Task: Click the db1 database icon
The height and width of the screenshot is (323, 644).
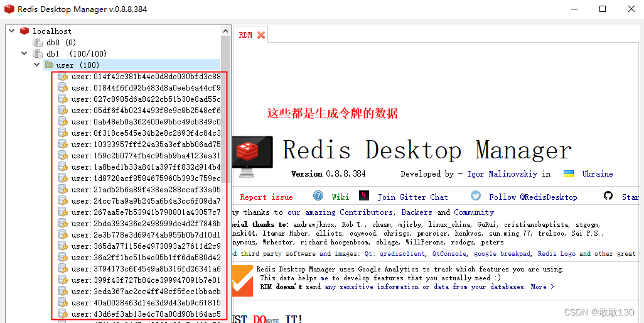Action: coord(38,54)
